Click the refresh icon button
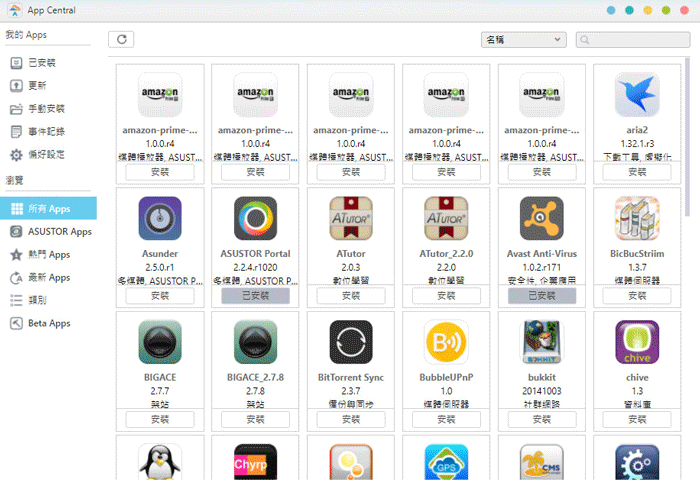This screenshot has width=700, height=481. coord(121,39)
